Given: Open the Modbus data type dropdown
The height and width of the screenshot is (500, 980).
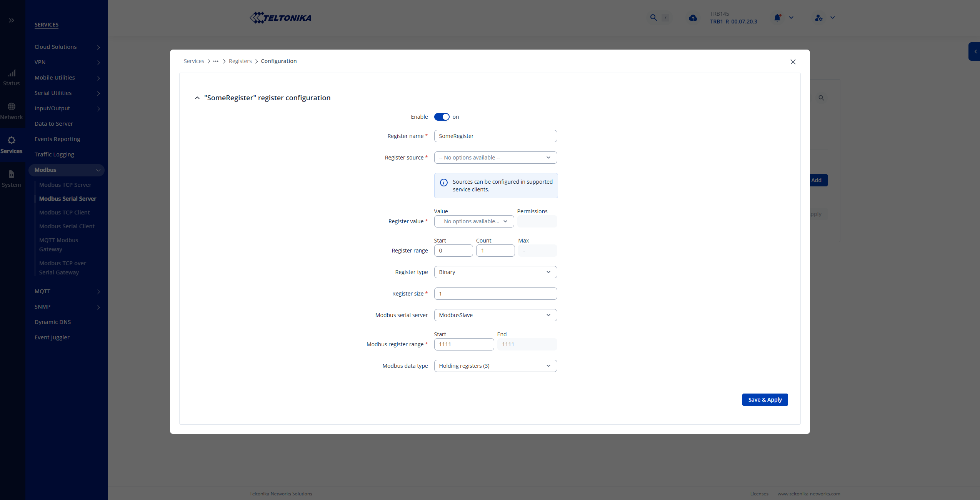Looking at the screenshot, I should coord(495,366).
